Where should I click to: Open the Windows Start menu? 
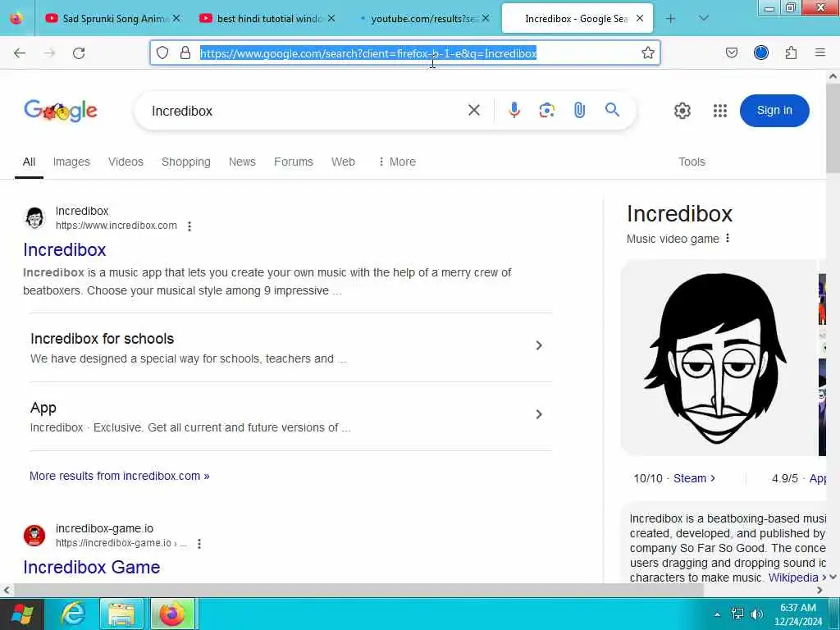point(21,614)
